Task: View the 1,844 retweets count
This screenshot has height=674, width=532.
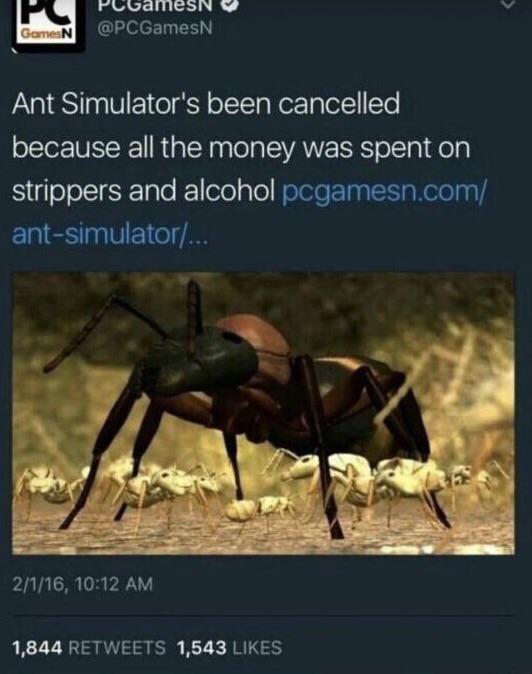Action: pyautogui.click(x=37, y=647)
